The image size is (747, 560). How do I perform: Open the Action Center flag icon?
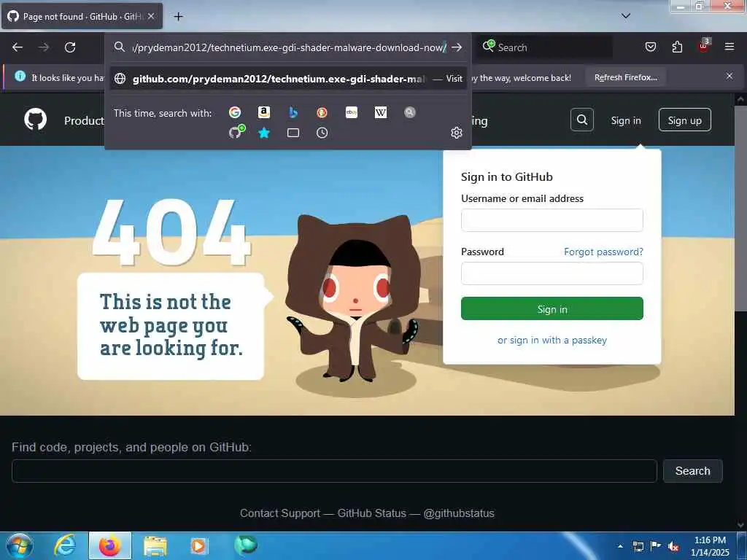655,546
